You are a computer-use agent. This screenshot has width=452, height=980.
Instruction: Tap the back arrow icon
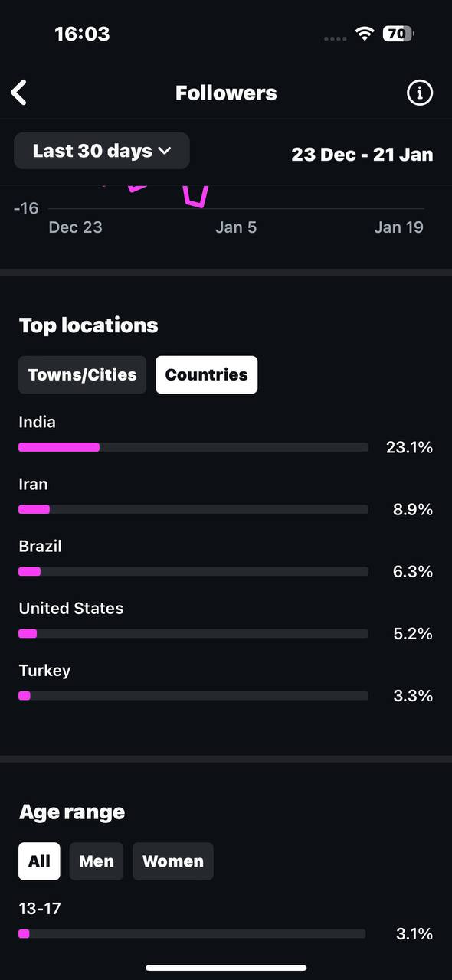click(19, 93)
